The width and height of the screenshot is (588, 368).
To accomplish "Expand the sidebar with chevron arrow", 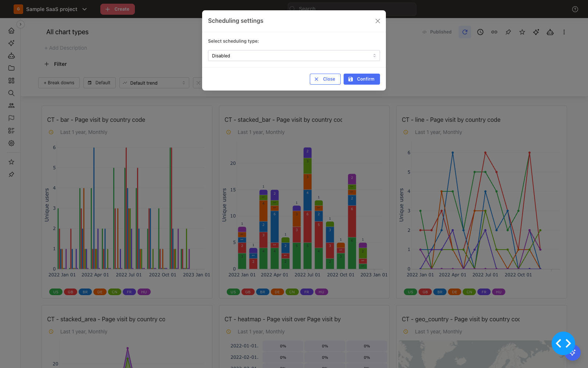I will pyautogui.click(x=21, y=24).
